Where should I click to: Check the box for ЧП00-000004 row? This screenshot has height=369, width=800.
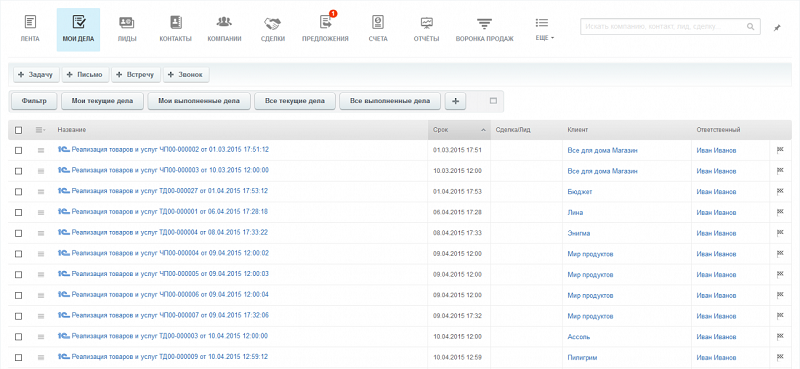pos(18,254)
